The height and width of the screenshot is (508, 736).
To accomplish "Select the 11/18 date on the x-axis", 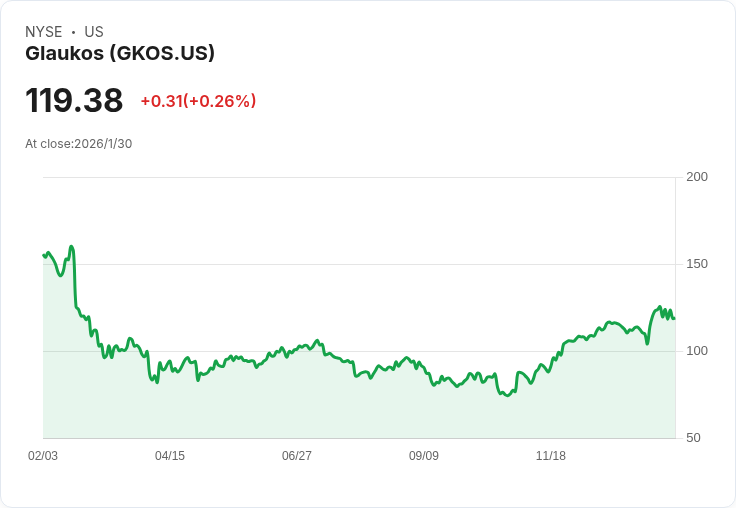I will point(551,456).
